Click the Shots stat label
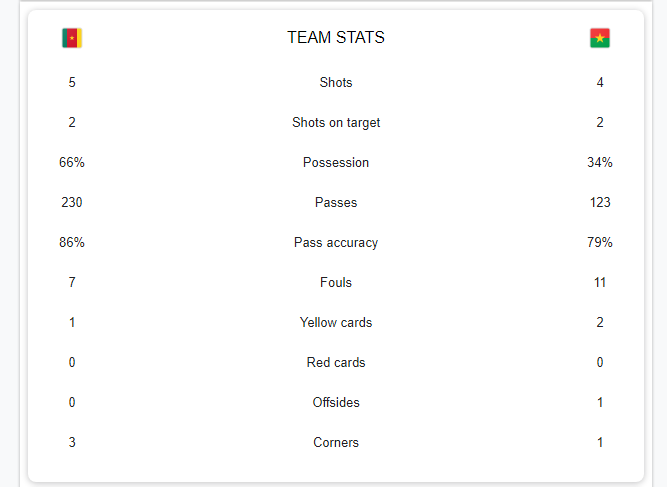The image size is (667, 487). coord(336,82)
